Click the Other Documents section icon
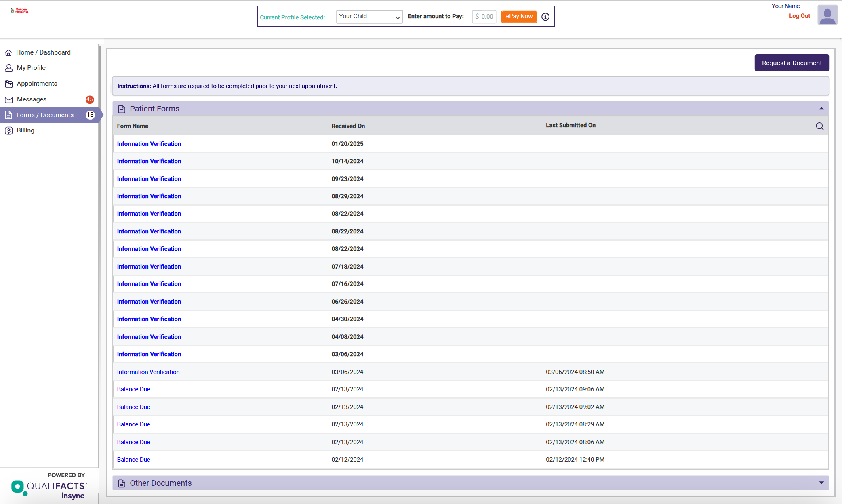 click(122, 483)
